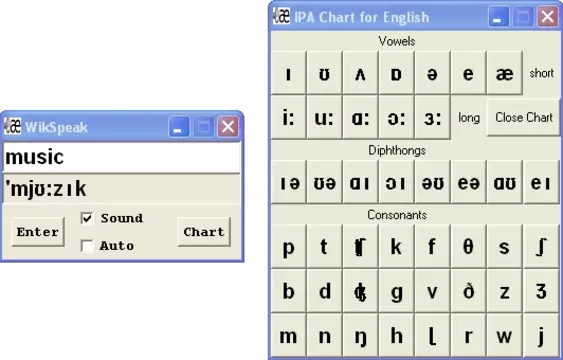Click the word field containing music
Image resolution: width=563 pixels, height=360 pixels.
(122, 157)
